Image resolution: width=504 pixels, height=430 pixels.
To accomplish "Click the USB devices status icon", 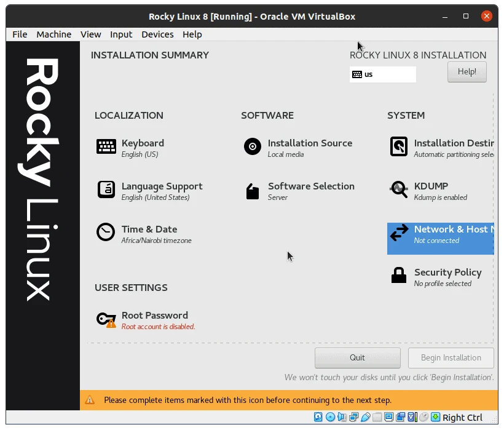I will click(x=365, y=417).
